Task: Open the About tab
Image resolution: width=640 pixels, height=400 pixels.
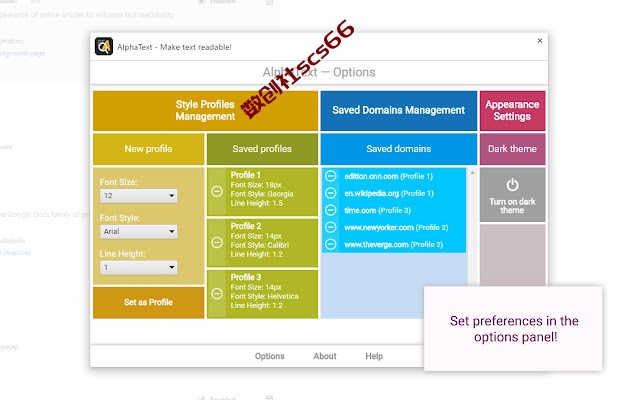Action: point(325,356)
